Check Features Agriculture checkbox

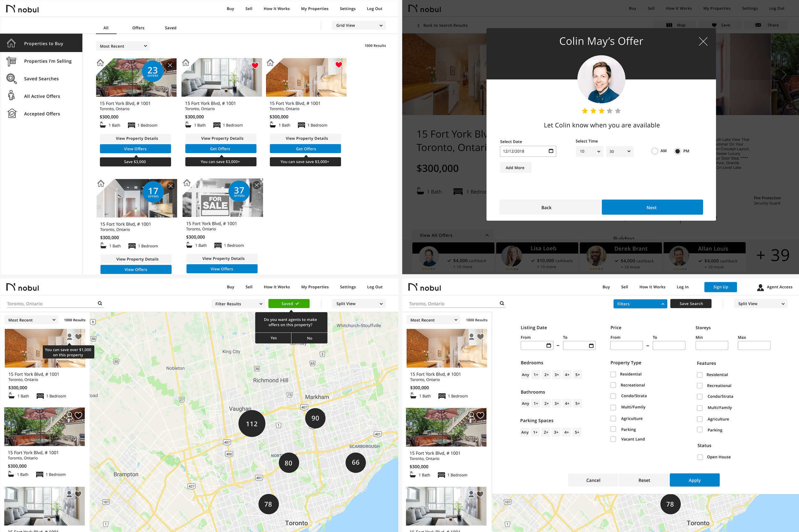[x=700, y=419]
